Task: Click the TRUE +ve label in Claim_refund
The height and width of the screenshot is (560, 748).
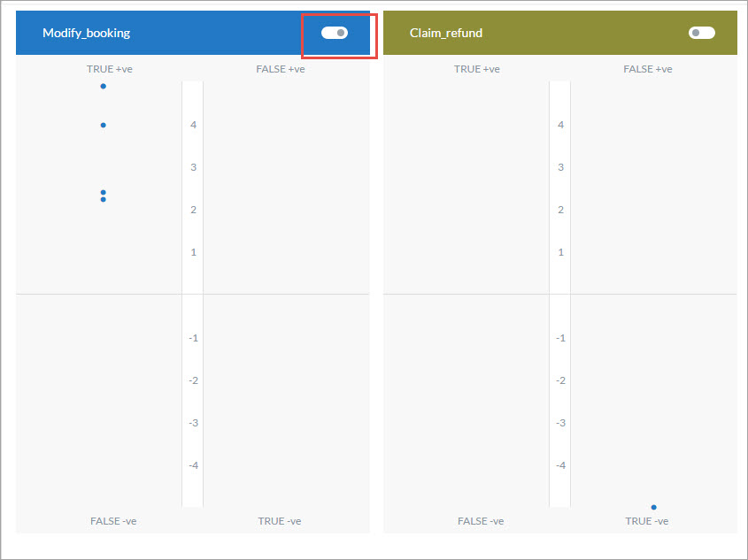Action: point(477,69)
